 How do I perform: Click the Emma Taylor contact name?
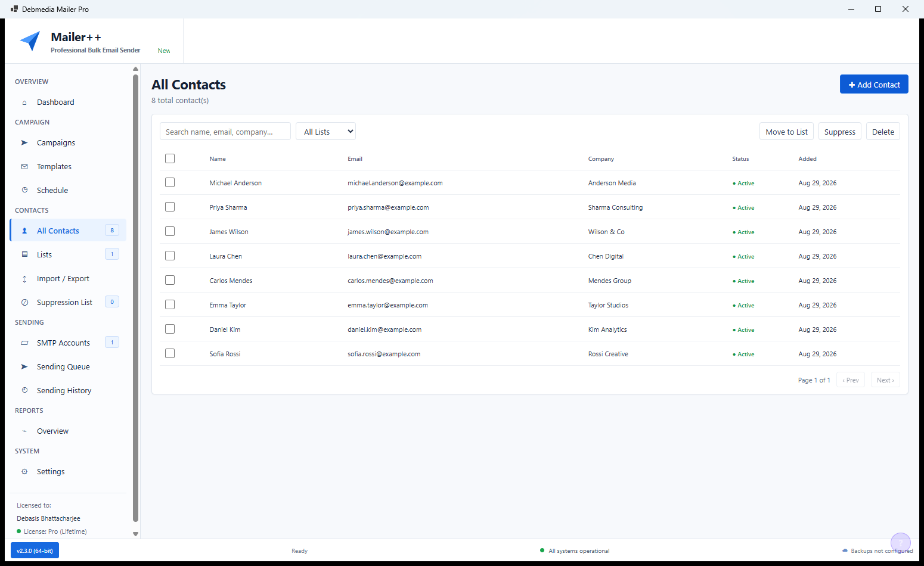click(228, 305)
